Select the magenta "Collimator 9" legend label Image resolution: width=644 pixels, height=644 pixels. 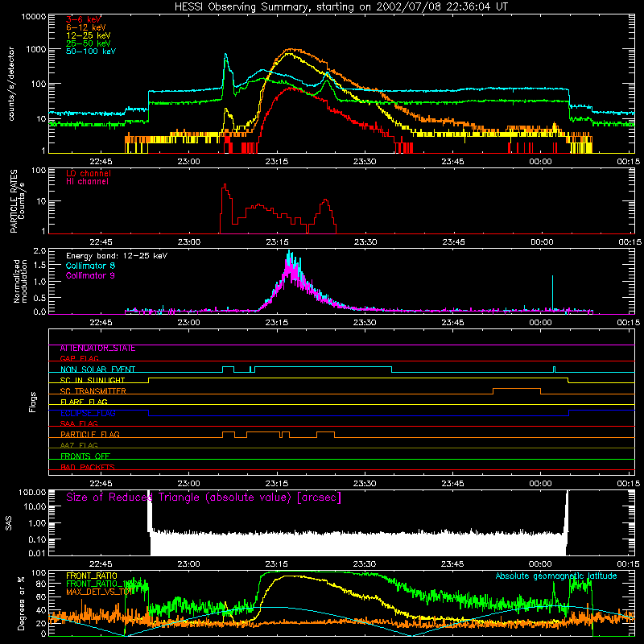point(90,275)
